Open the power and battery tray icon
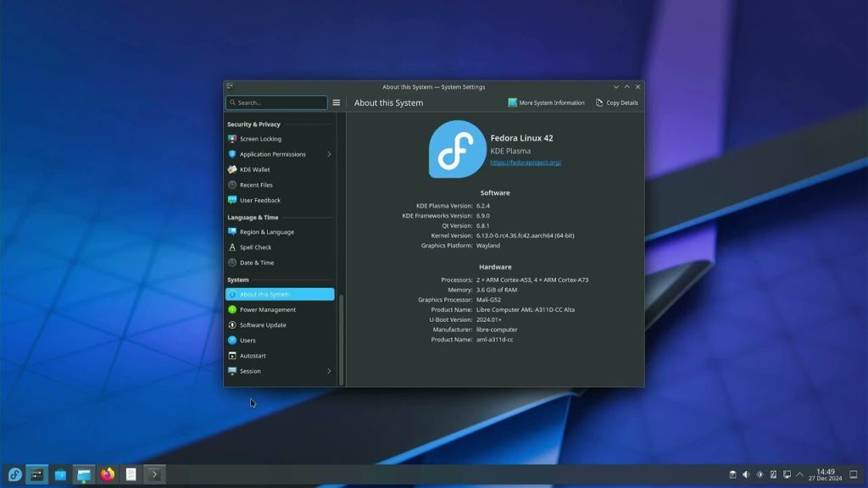 point(773,474)
